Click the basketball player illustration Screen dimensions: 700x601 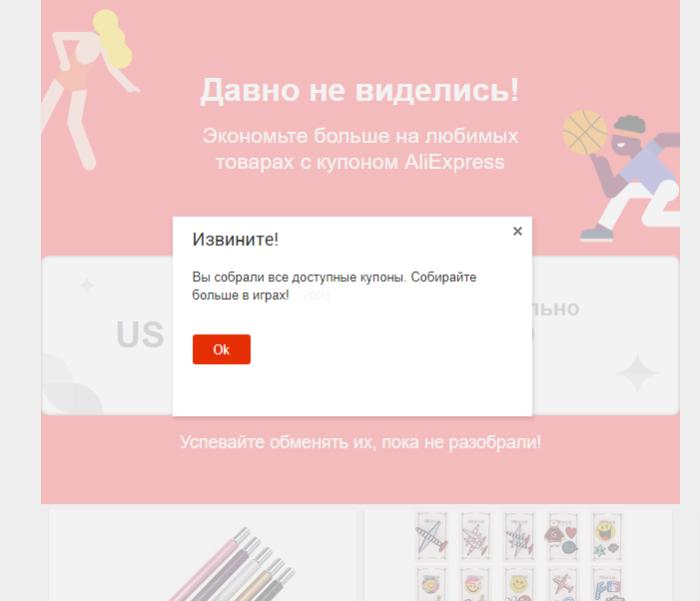(x=621, y=175)
